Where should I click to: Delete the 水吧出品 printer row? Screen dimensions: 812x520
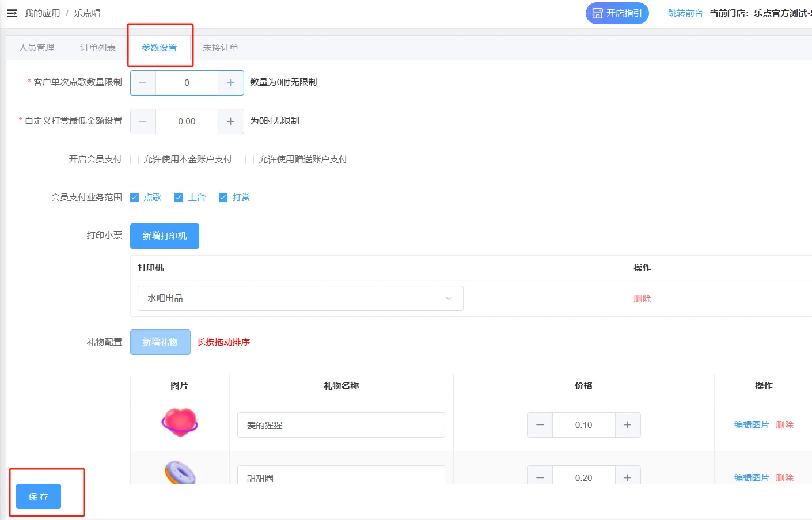point(642,298)
